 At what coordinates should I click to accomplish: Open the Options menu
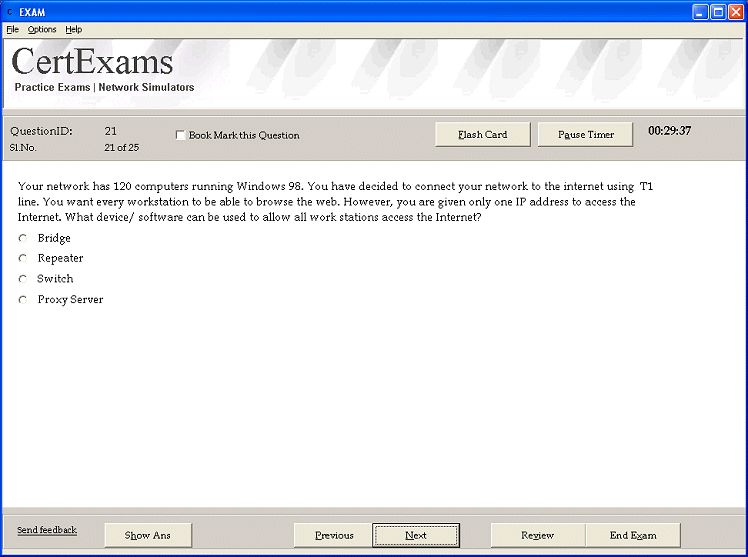click(x=42, y=30)
